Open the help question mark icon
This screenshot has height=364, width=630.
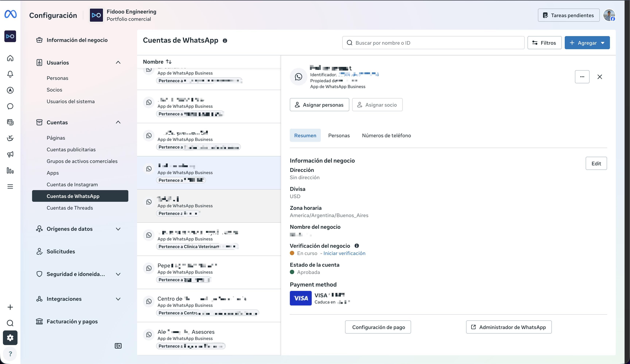(x=10, y=354)
